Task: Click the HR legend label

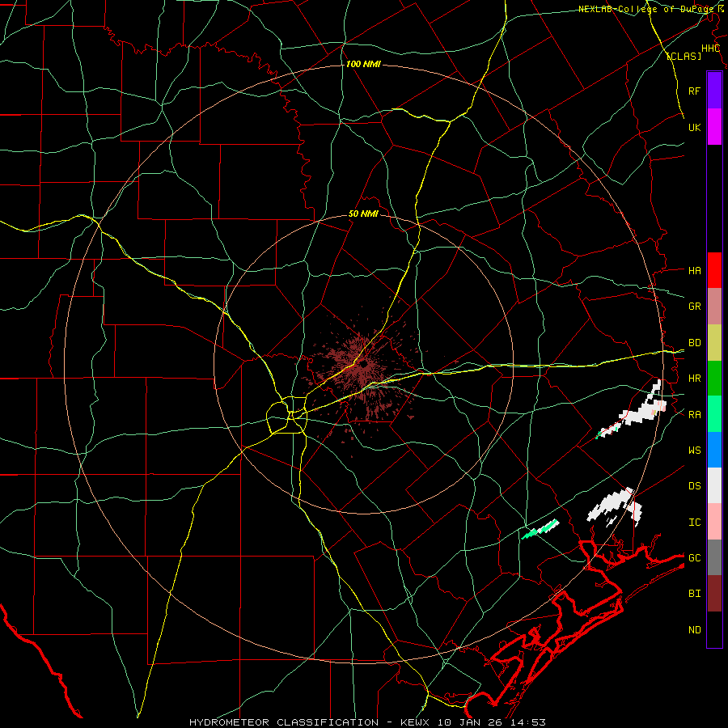Action: coord(694,379)
